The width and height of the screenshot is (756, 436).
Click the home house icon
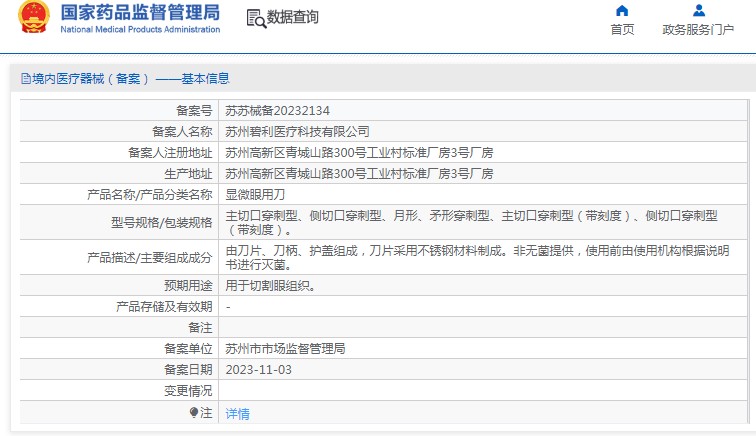(622, 11)
